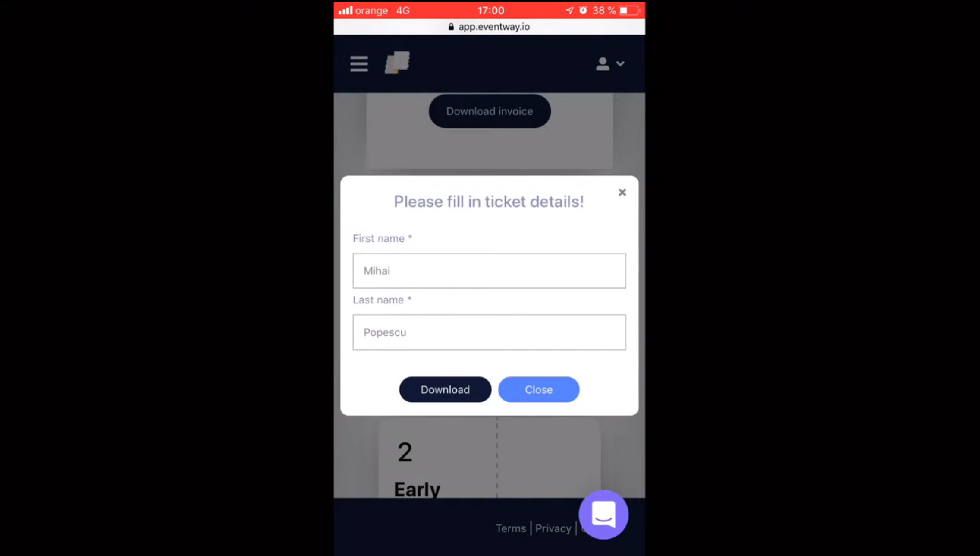Click the chat/support bubble icon
The image size is (980, 556).
click(603, 515)
